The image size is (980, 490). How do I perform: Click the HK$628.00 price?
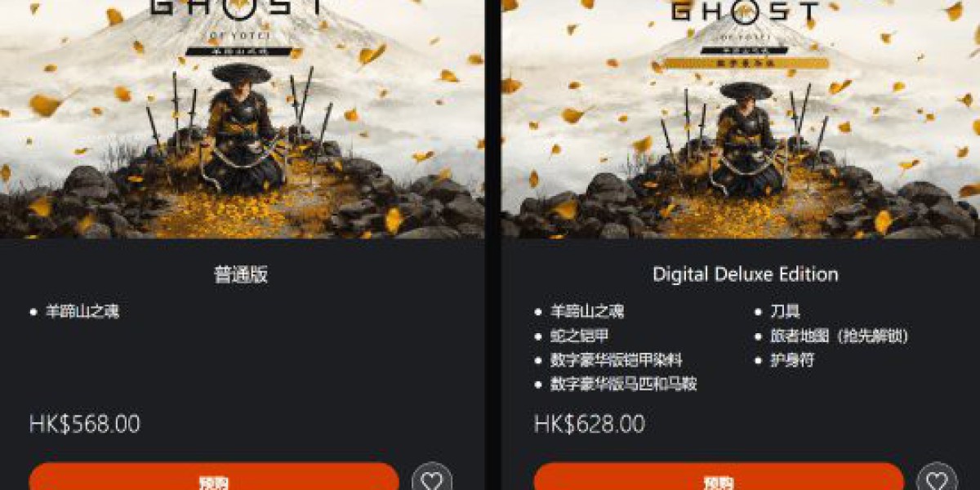[x=590, y=425]
